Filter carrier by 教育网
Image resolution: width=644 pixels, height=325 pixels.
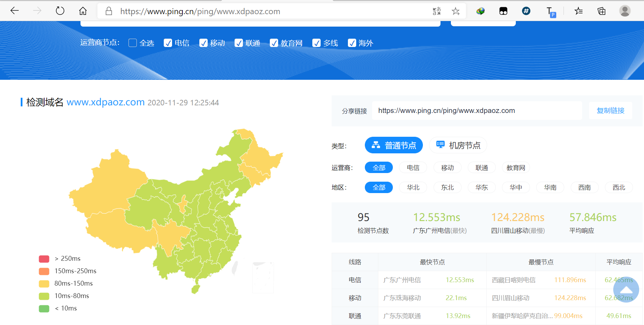(516, 168)
